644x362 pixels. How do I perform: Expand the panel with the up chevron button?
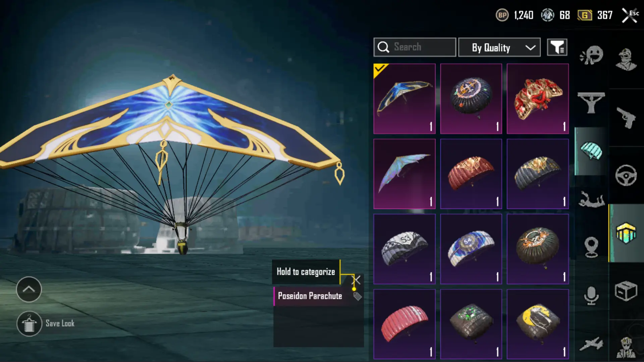click(x=29, y=289)
